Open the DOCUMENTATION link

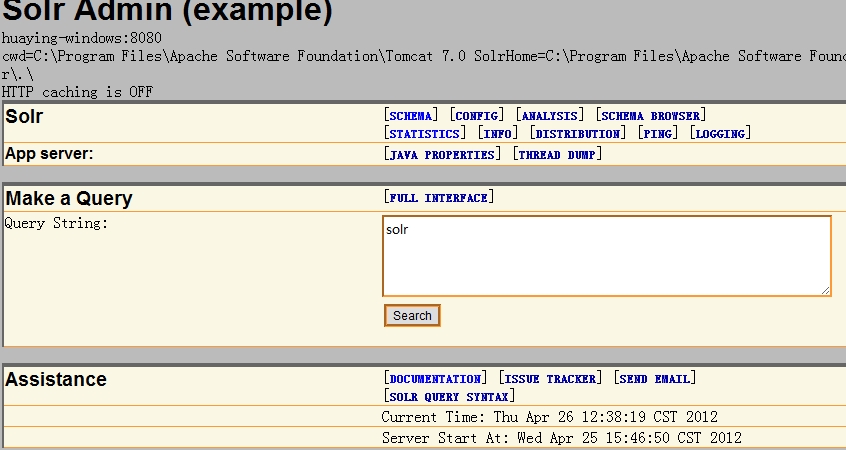pyautogui.click(x=435, y=379)
